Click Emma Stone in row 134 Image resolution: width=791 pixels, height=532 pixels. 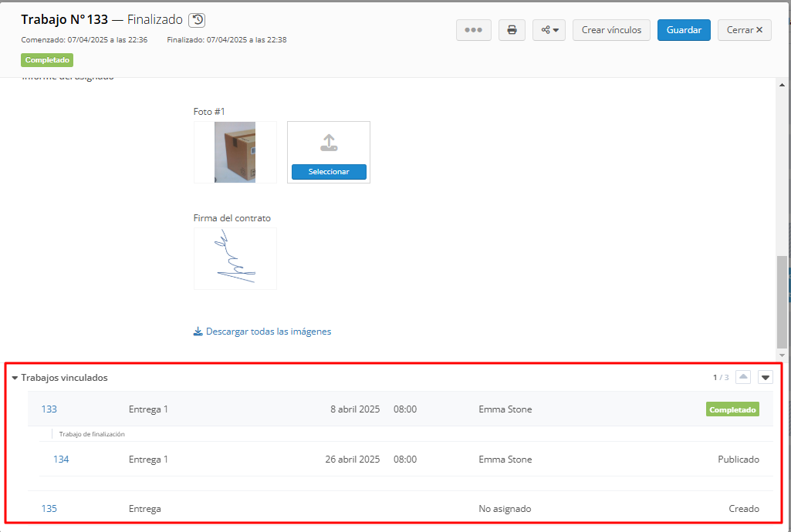505,459
